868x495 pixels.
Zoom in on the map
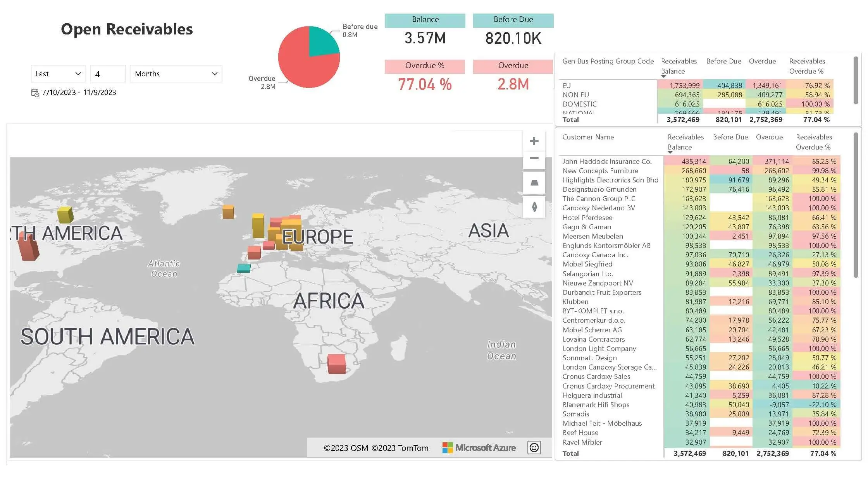point(534,141)
